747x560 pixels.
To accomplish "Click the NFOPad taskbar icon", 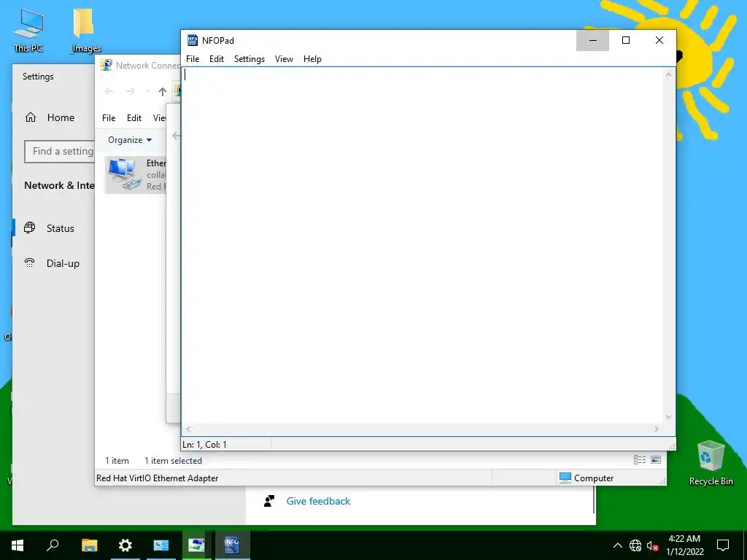I will [x=232, y=545].
